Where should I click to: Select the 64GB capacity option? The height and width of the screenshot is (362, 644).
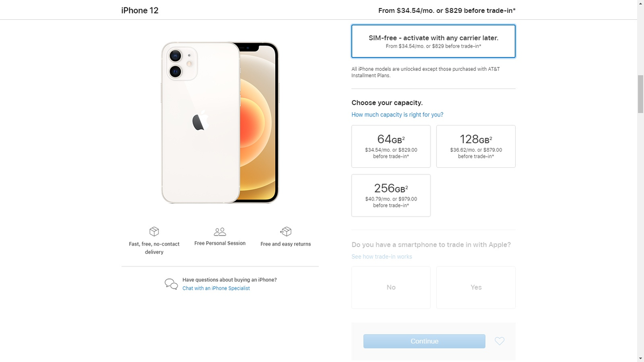[x=391, y=146]
